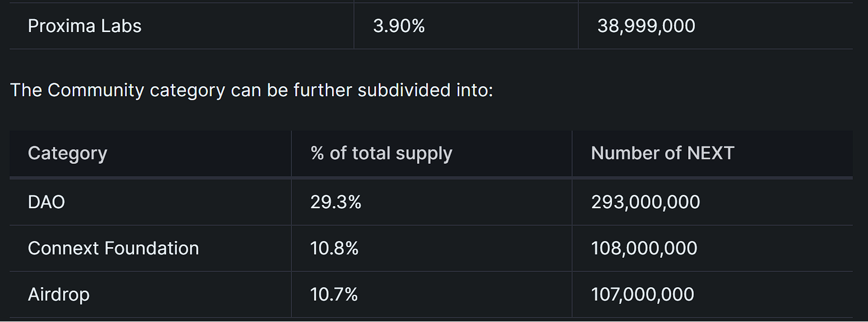Click the 108,000,000 token amount

[644, 248]
